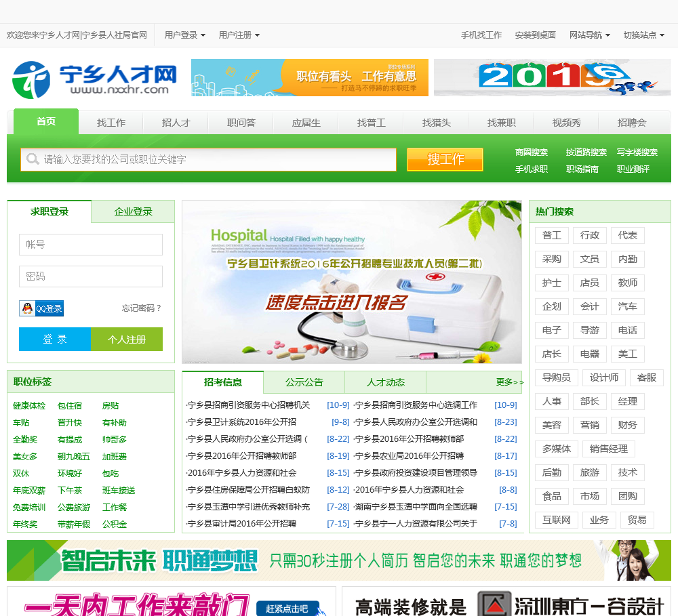Click the 深圳东方一谷设计 ad banner

tap(506, 601)
